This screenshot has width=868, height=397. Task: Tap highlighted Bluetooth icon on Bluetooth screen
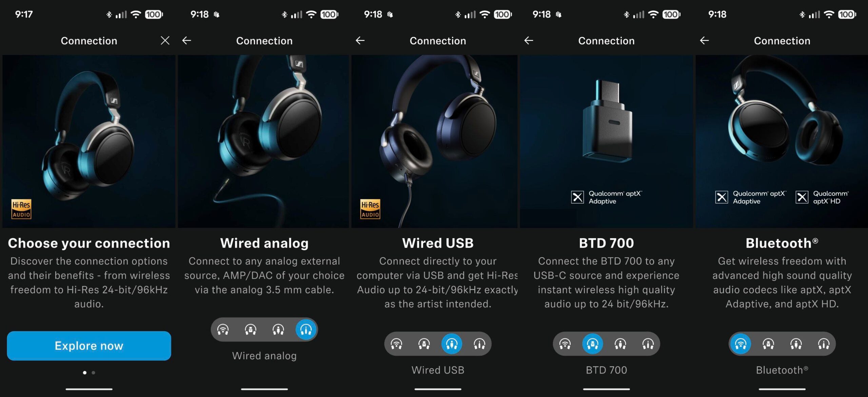coord(741,344)
